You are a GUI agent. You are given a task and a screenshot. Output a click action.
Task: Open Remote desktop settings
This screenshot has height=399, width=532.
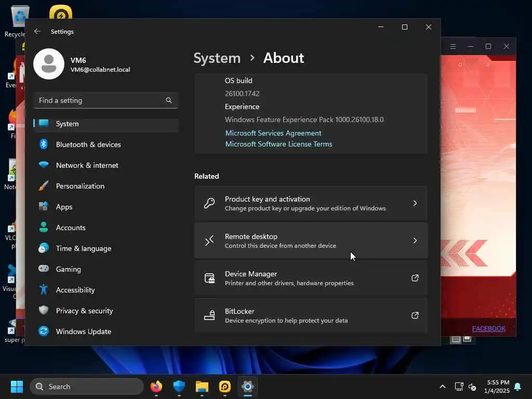point(311,241)
